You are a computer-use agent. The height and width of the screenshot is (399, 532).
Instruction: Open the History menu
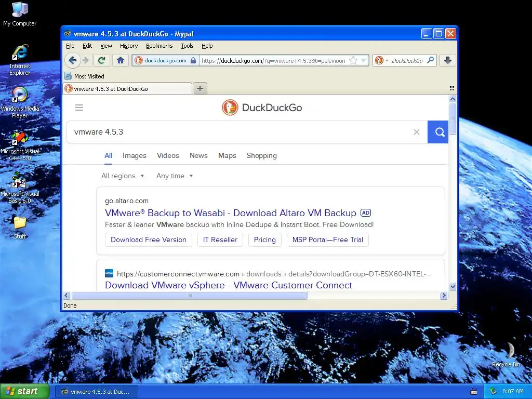129,46
